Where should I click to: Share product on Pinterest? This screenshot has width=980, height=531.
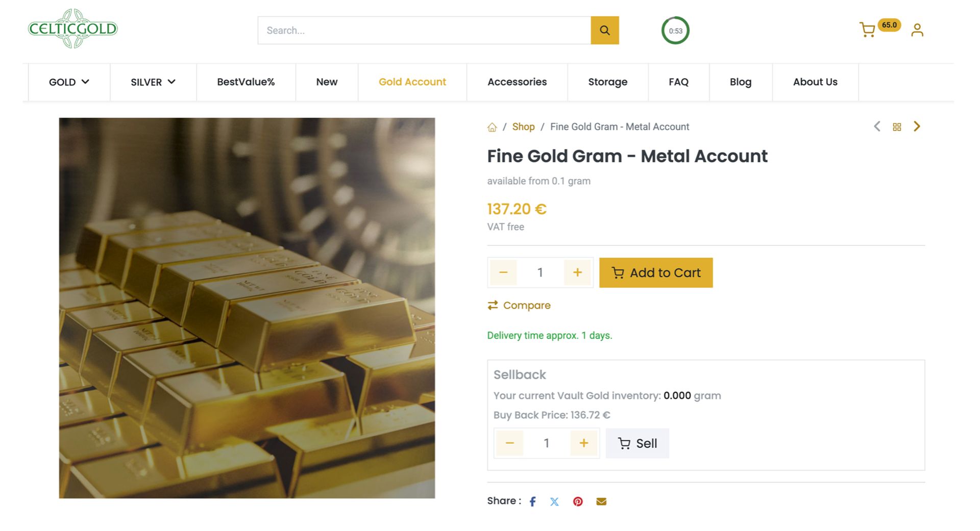[x=578, y=501]
